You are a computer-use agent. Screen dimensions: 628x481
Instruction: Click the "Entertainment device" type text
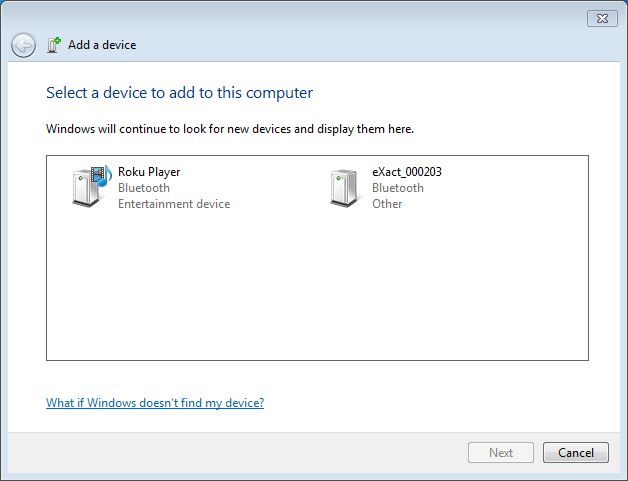[174, 204]
